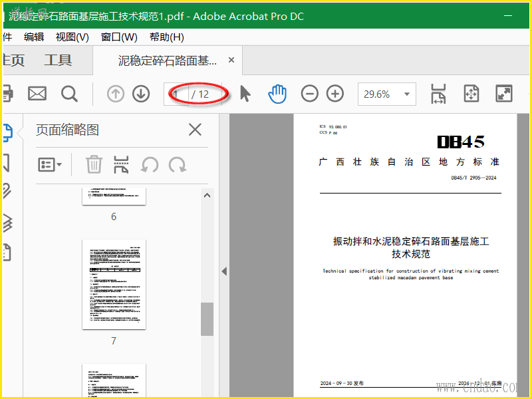
Task: Open page thumbnails sidebar icon
Action: (8, 132)
